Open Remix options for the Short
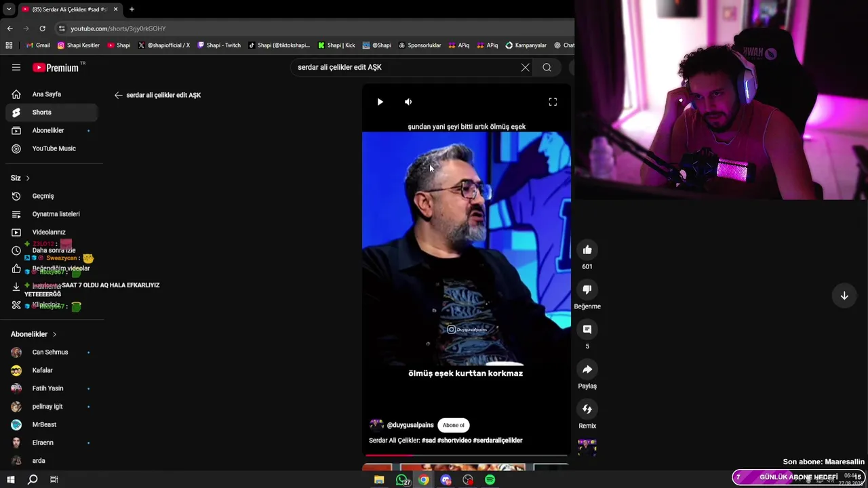This screenshot has width=868, height=488. pos(587,409)
